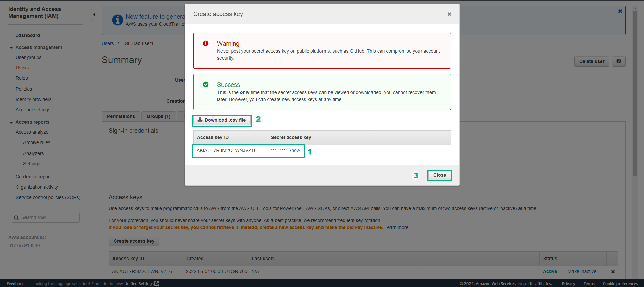
Task: Make the active access key inactive
Action: point(582,271)
